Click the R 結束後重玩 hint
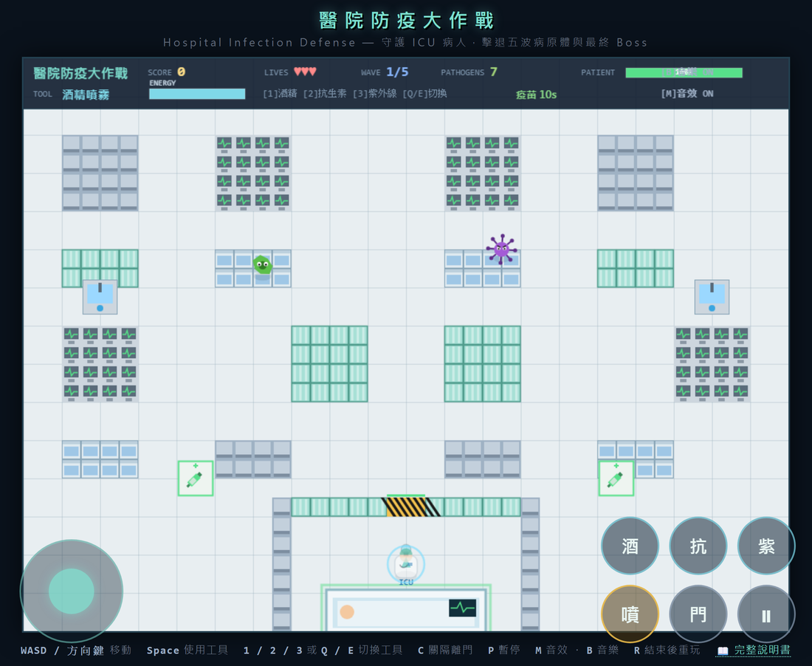The width and height of the screenshot is (812, 666). point(667,650)
